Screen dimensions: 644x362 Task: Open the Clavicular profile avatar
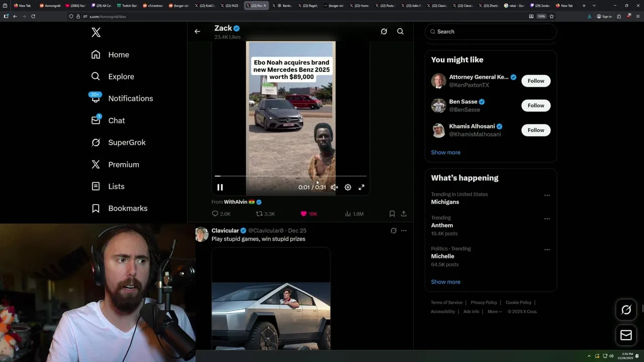tap(202, 234)
